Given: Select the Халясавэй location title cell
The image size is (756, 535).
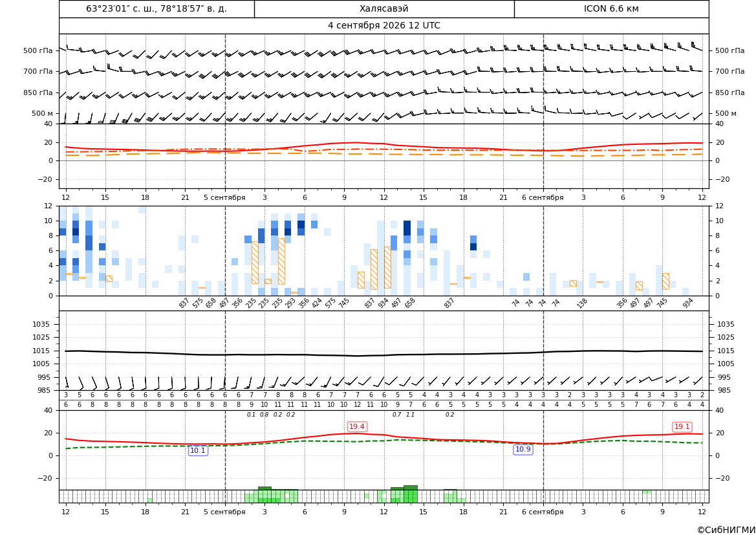Looking at the screenshot, I should coord(384,8).
